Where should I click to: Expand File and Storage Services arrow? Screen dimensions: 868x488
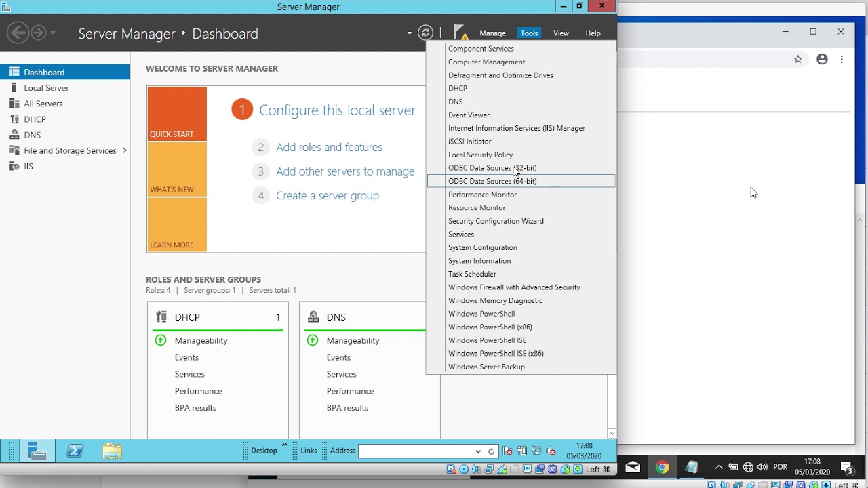click(124, 150)
